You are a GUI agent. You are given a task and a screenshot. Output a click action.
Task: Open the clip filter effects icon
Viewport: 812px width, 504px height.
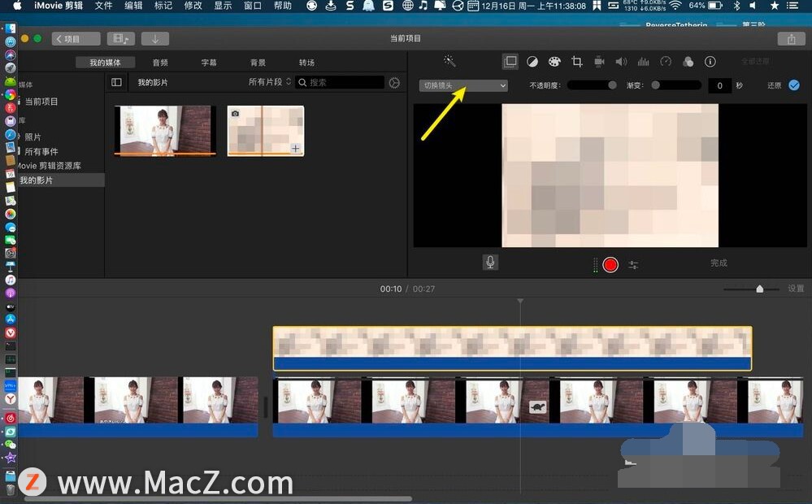pos(688,62)
